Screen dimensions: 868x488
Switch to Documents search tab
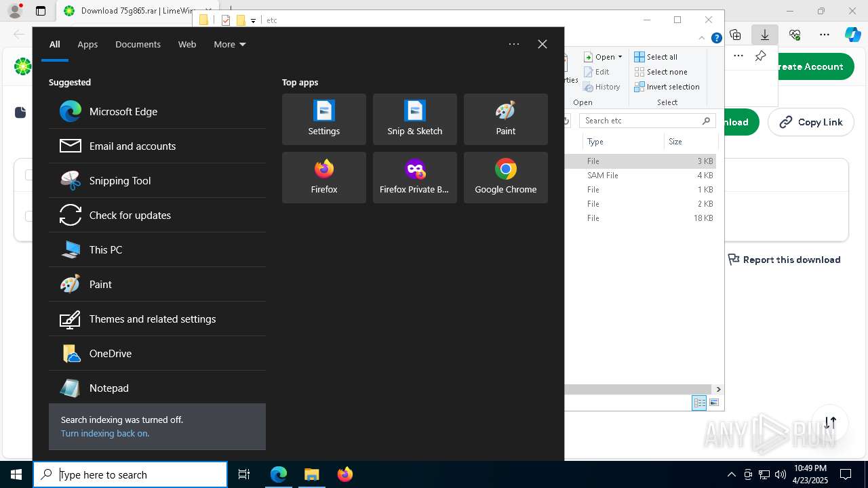pos(138,44)
